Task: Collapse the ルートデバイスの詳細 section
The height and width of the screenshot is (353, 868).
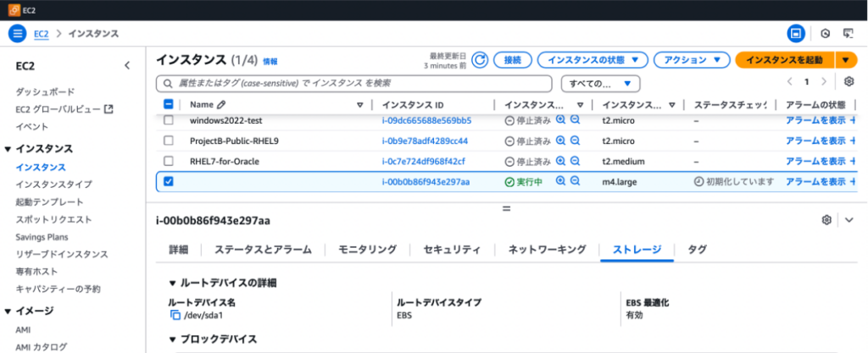Action: [173, 284]
